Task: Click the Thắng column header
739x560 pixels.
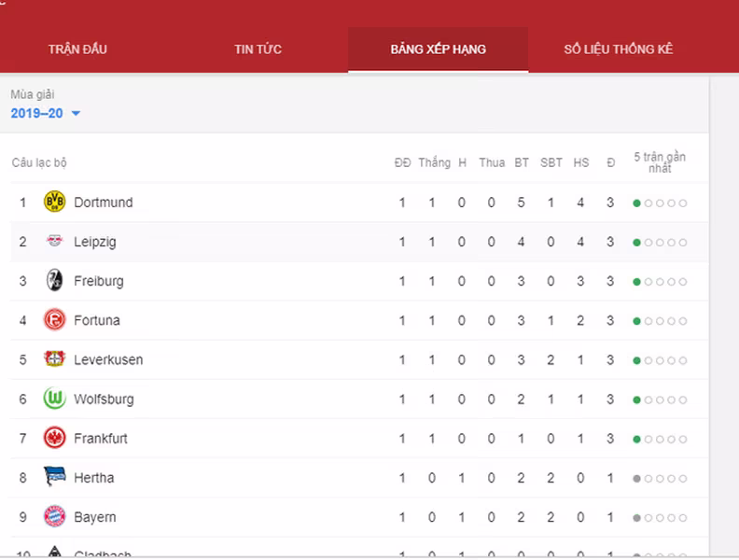Action: click(x=434, y=162)
